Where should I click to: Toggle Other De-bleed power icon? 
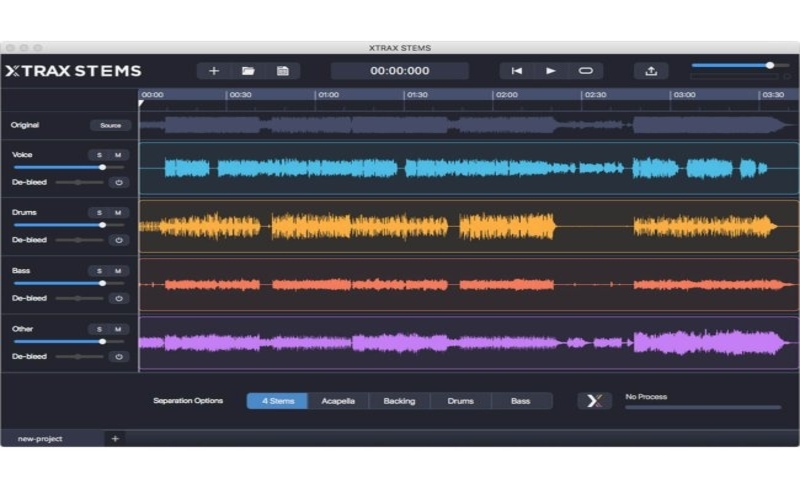119,356
